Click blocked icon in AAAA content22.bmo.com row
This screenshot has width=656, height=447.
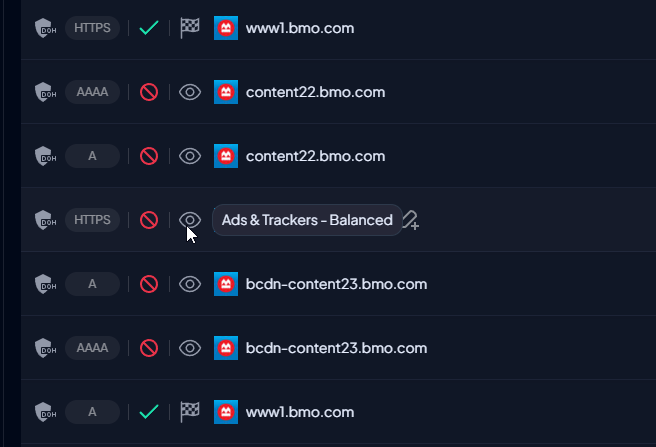pos(149,92)
